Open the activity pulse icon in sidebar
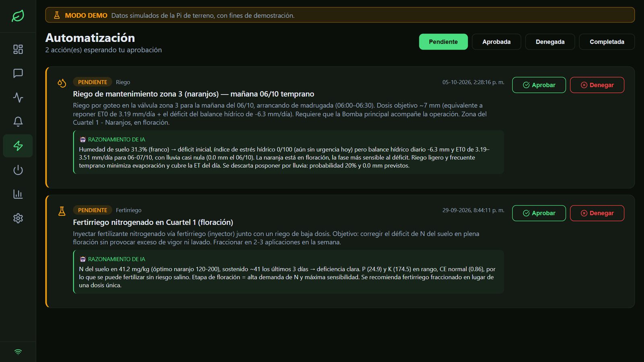This screenshot has height=362, width=644. (18, 97)
